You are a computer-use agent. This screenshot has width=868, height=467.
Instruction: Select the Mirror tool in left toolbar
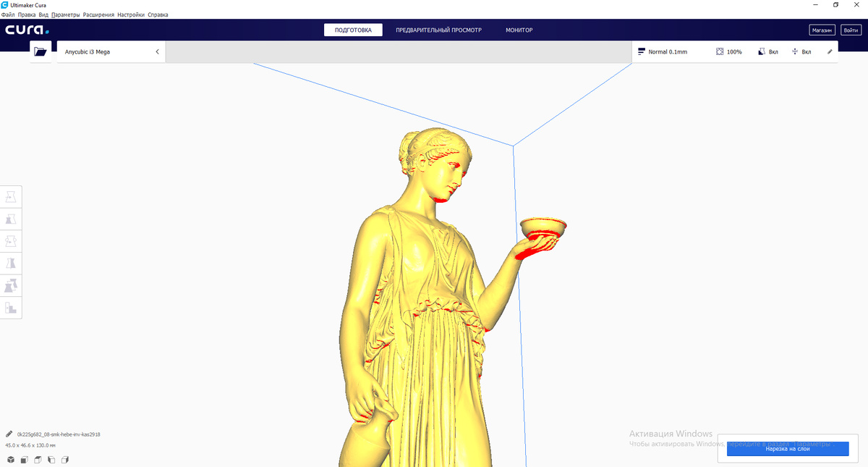[11, 263]
